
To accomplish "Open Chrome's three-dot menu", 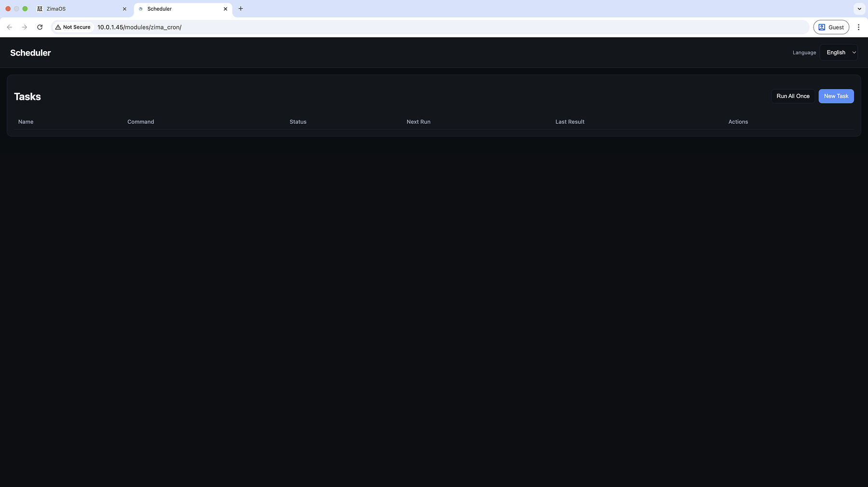I will tap(858, 27).
